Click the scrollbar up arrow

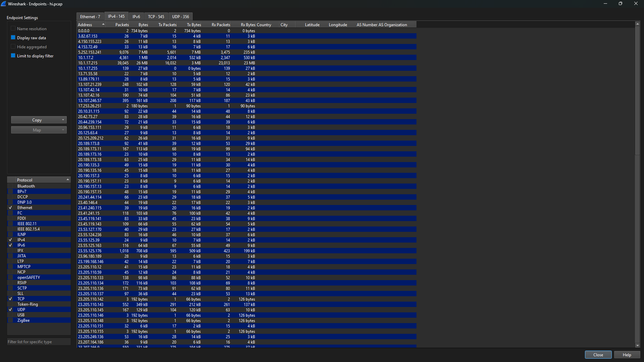(x=637, y=24)
